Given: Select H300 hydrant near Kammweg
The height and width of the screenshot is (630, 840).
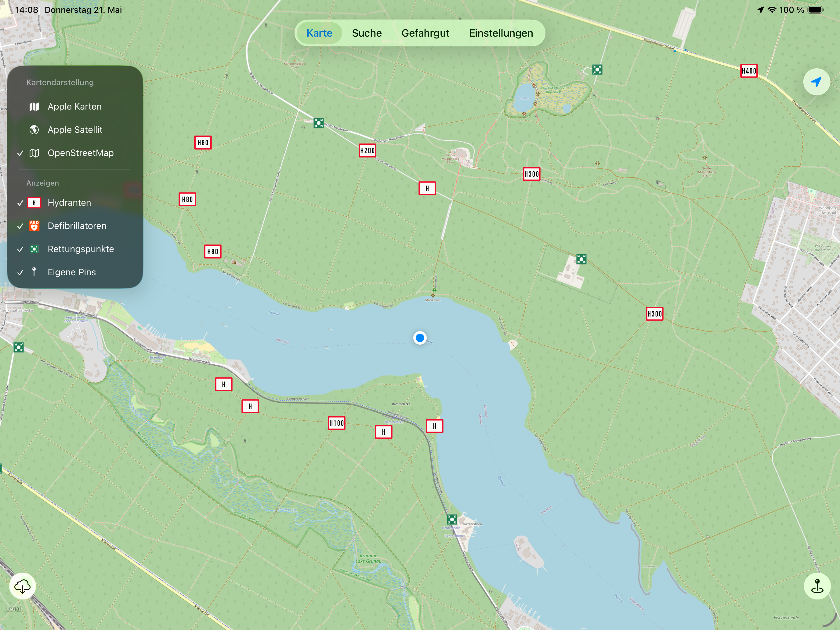Looking at the screenshot, I should click(531, 174).
